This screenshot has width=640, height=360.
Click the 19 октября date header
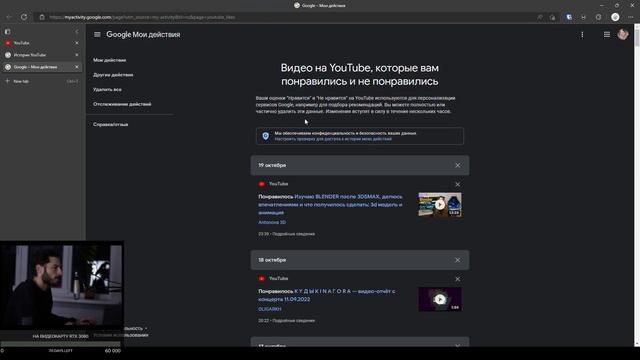[x=272, y=165]
